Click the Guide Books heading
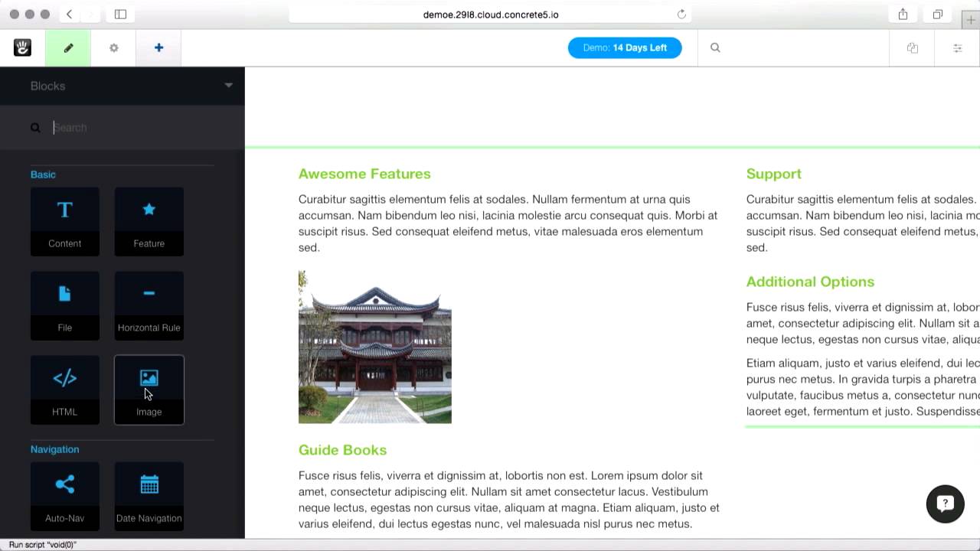Viewport: 980px width, 551px height. (342, 450)
